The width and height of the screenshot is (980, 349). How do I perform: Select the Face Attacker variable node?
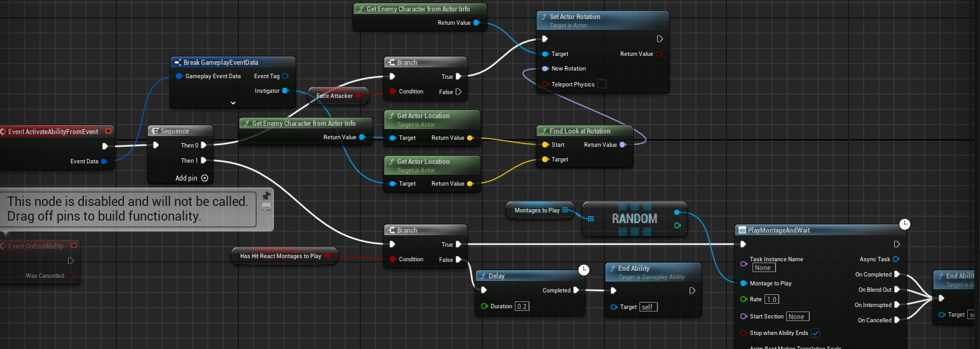click(x=334, y=96)
